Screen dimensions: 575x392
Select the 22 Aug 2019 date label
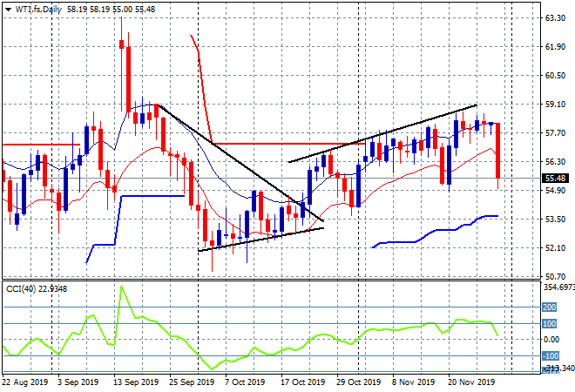[x=24, y=382]
